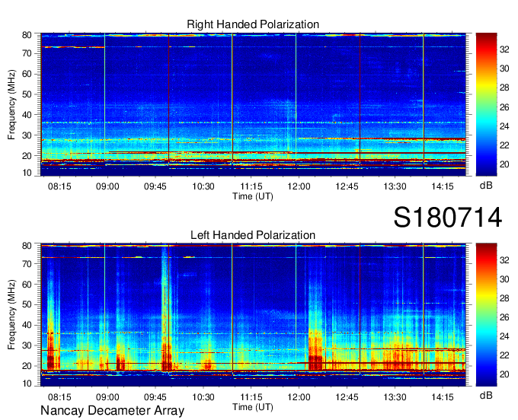The image size is (518, 420).
Task: Click value 28 on Right Handed colorbar scale
Action: pos(504,87)
